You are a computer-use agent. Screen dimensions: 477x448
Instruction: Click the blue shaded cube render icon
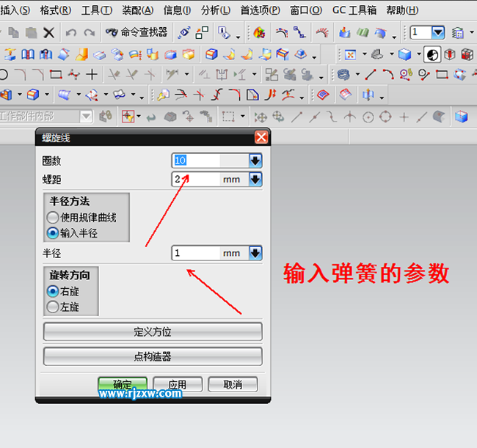click(404, 55)
